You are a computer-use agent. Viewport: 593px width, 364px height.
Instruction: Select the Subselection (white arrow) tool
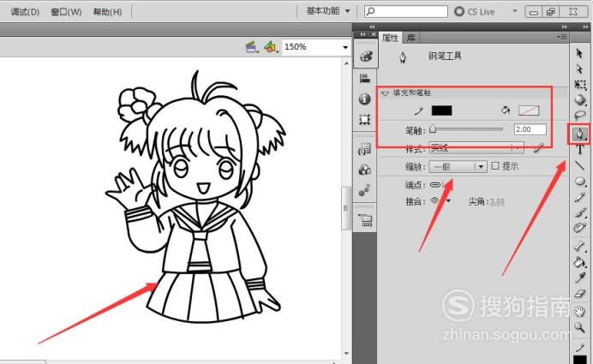point(579,69)
